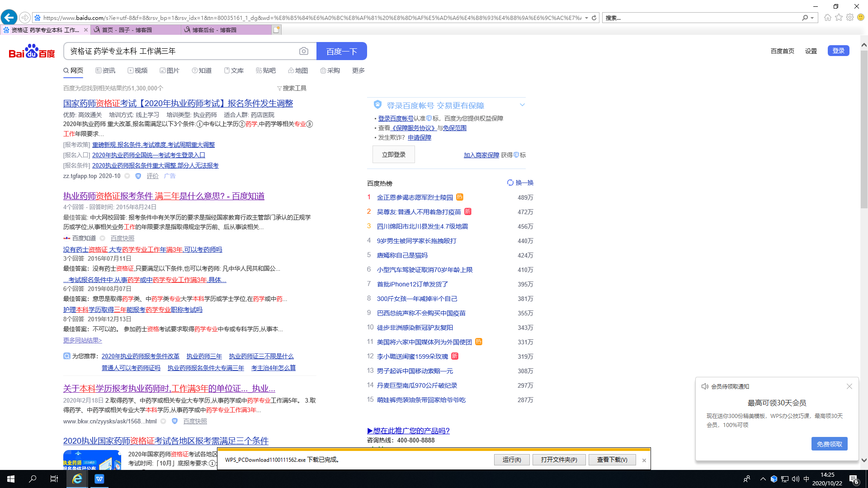Open WPS app in taskbar
The height and width of the screenshot is (488, 868).
(99, 479)
